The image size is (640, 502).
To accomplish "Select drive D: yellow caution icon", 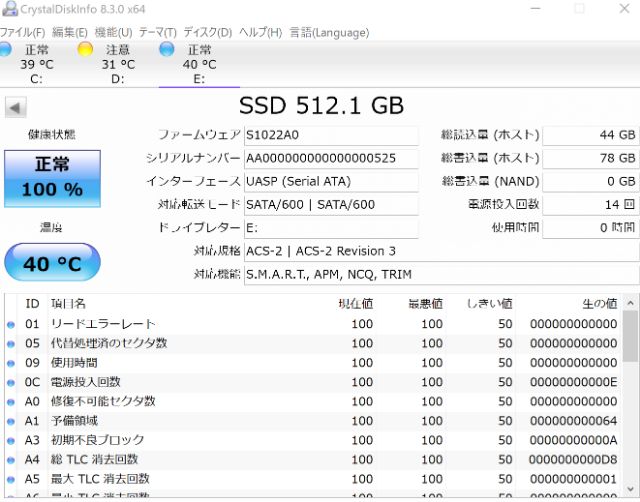I will (x=85, y=49).
